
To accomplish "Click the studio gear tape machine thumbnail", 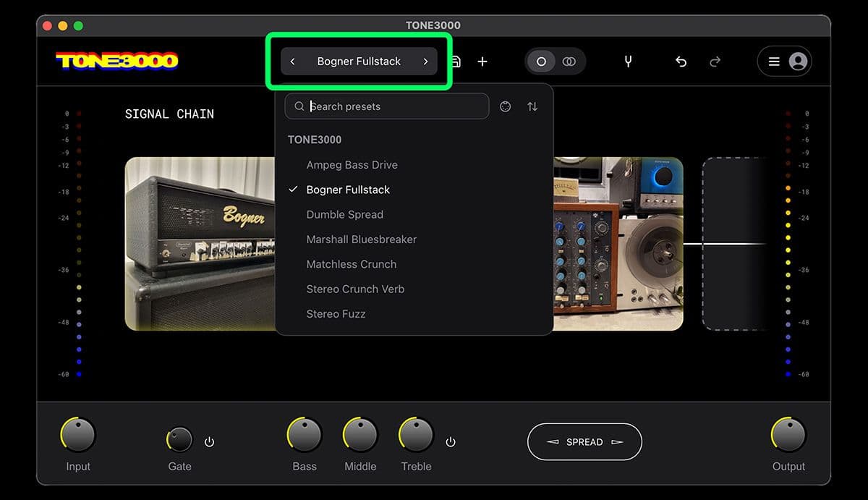I will 618,244.
